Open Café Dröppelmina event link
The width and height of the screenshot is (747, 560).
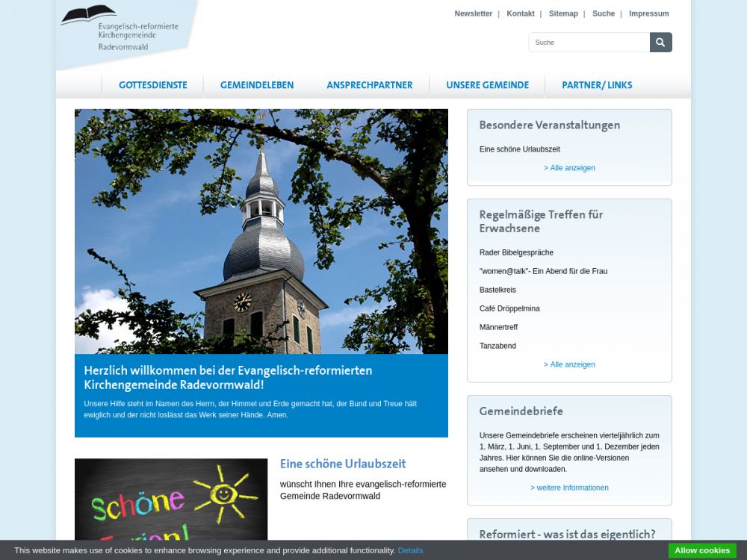(509, 308)
